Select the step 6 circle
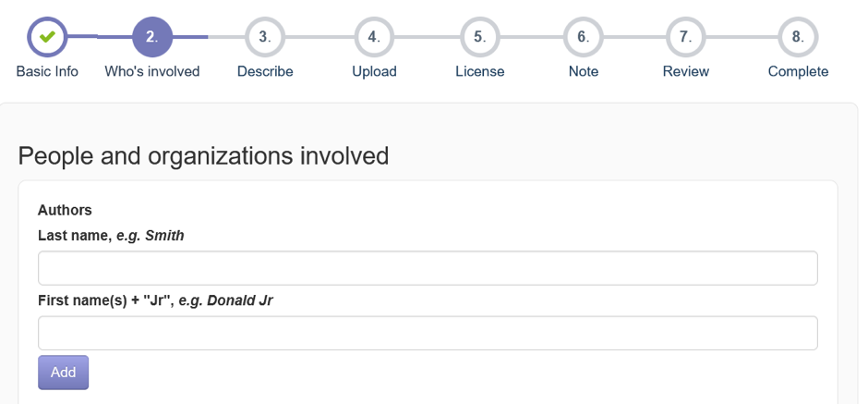This screenshot has height=404, width=868. [583, 37]
